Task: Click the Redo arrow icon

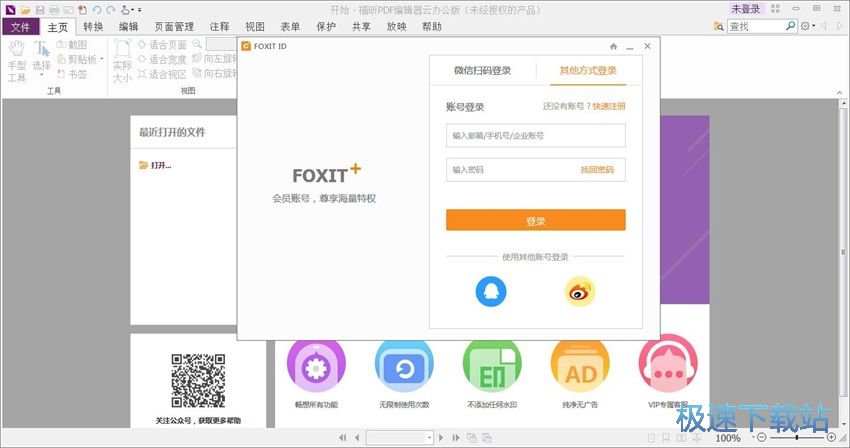Action: (111, 10)
